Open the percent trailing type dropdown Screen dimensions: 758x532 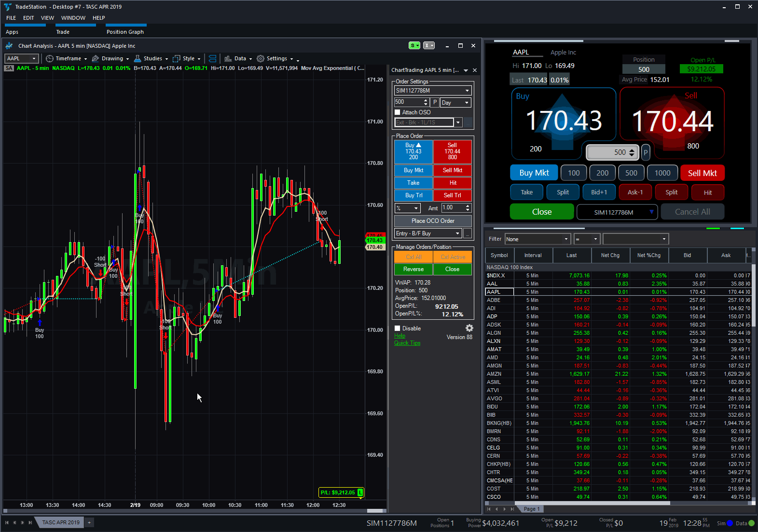pyautogui.click(x=416, y=208)
